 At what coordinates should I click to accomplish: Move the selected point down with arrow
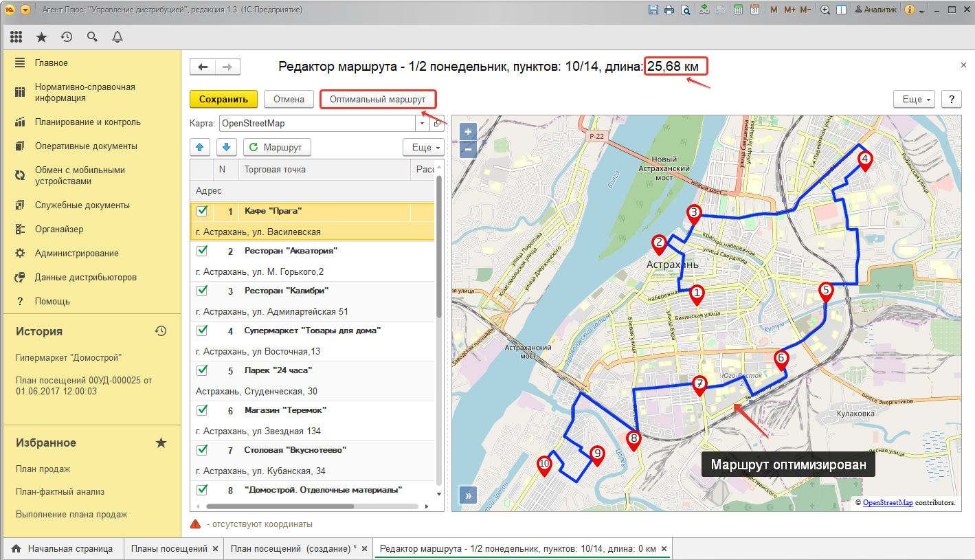click(227, 147)
